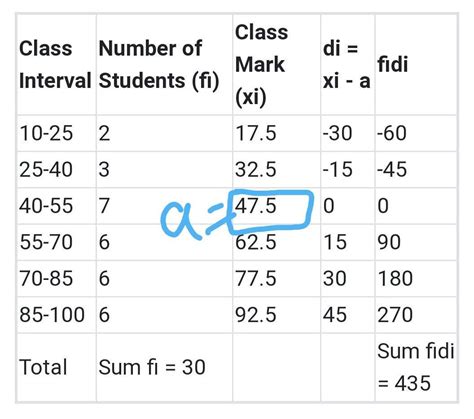Click the 17.5 class mark cell
The width and height of the screenshot is (474, 419).
pos(276,133)
